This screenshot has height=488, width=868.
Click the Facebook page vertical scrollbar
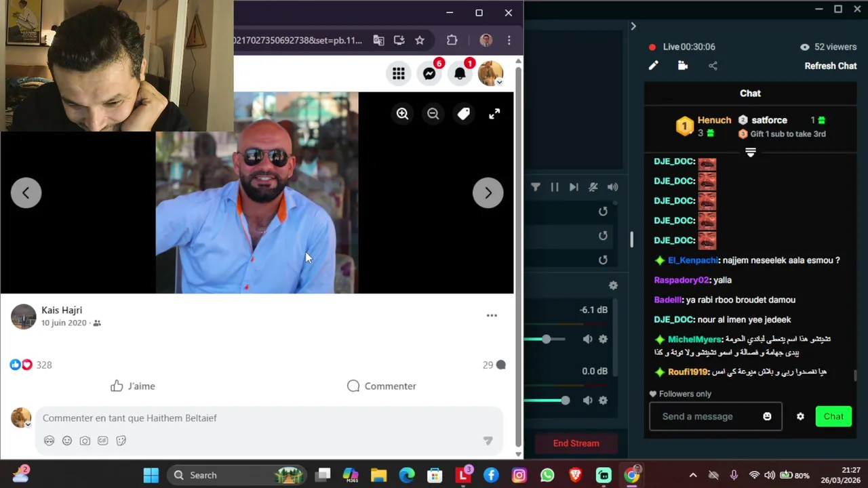(x=518, y=258)
